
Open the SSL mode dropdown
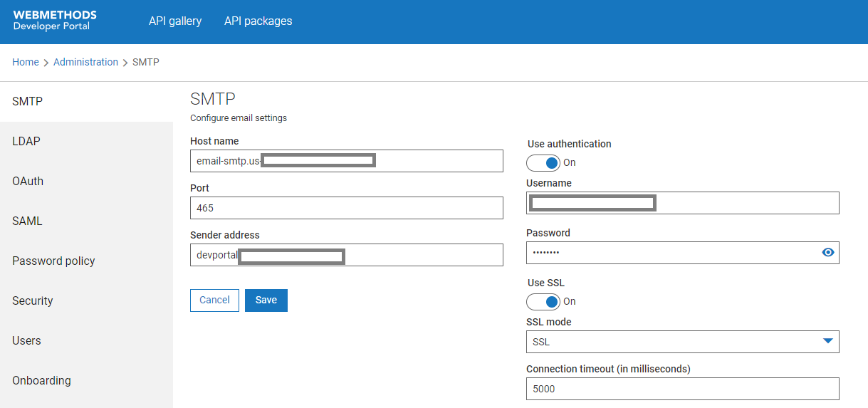click(x=682, y=342)
